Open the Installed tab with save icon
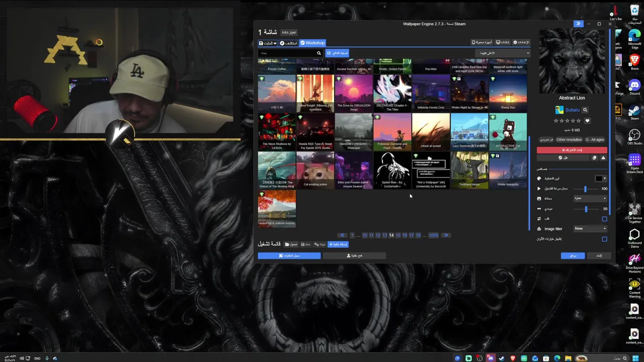 coord(268,43)
